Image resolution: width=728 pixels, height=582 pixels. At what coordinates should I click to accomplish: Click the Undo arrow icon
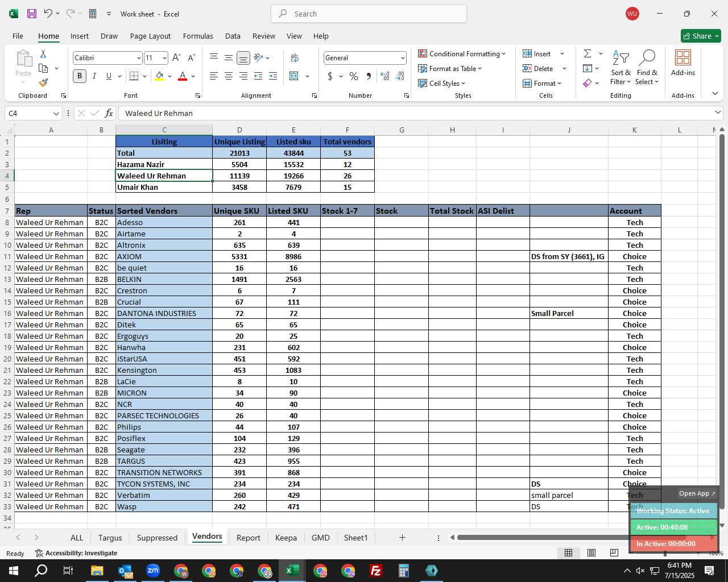(x=48, y=14)
